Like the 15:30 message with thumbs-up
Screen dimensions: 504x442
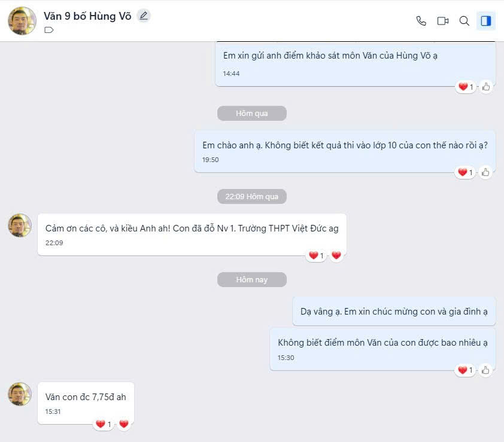click(485, 370)
